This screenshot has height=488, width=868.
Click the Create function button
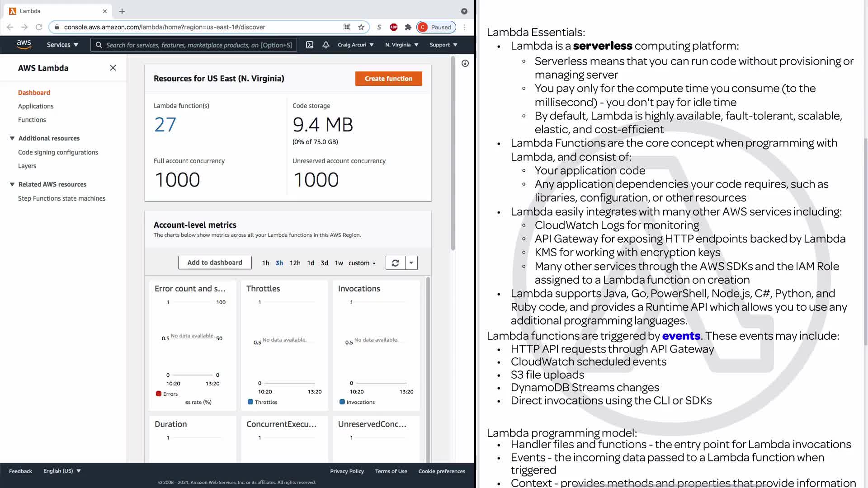coord(388,79)
